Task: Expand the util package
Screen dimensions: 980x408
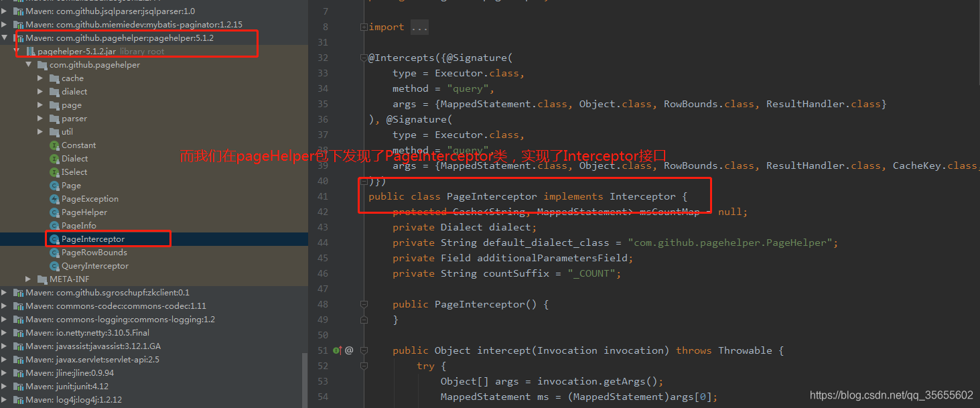Action: pos(40,132)
